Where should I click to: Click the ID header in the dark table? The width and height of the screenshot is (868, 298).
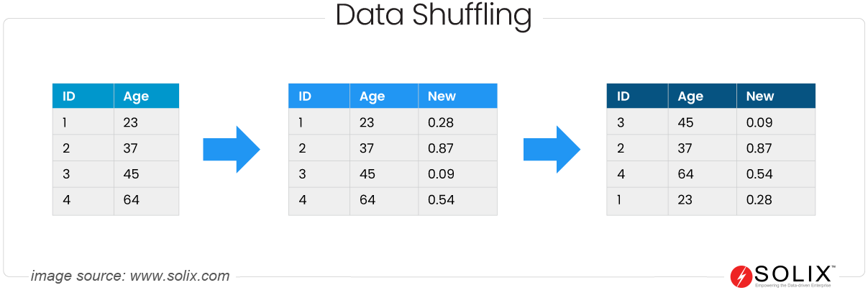point(623,96)
